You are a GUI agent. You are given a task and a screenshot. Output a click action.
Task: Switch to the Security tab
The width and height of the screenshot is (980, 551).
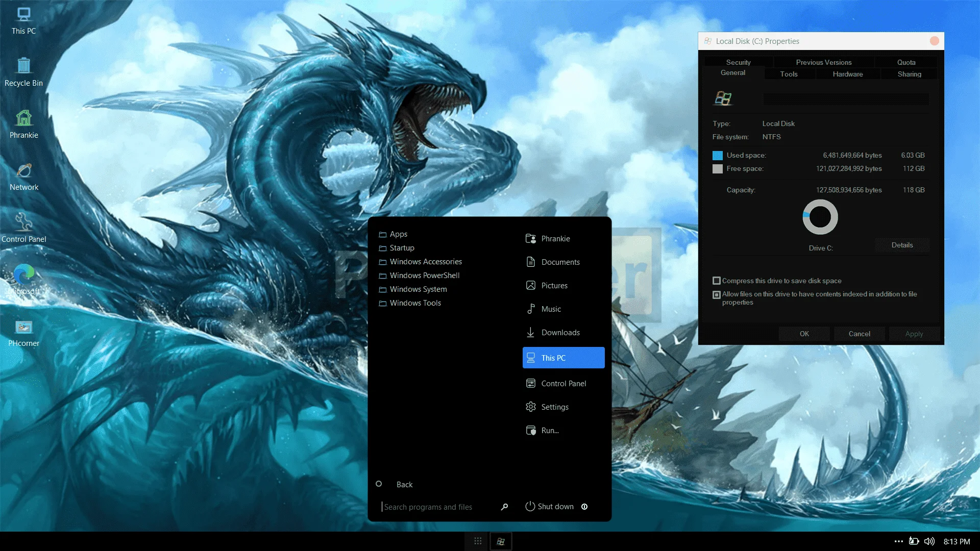(739, 62)
